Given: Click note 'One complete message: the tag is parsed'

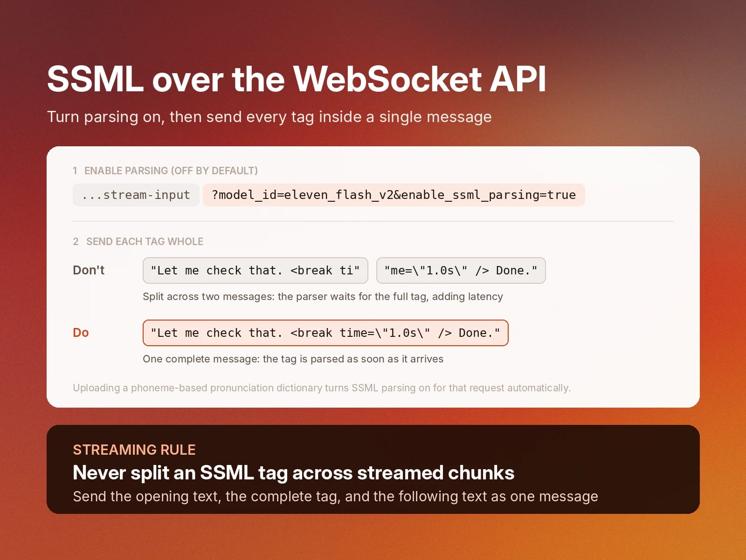Looking at the screenshot, I should (x=293, y=359).
